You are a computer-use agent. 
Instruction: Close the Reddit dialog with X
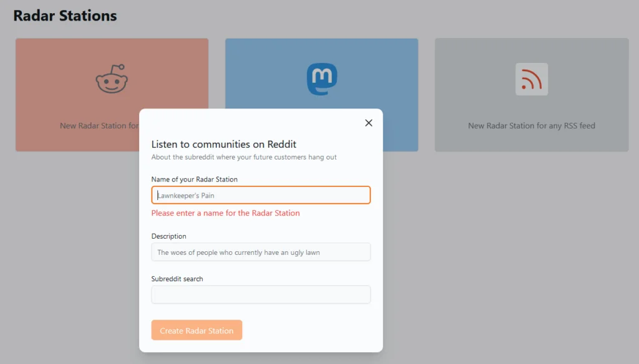[x=369, y=123]
